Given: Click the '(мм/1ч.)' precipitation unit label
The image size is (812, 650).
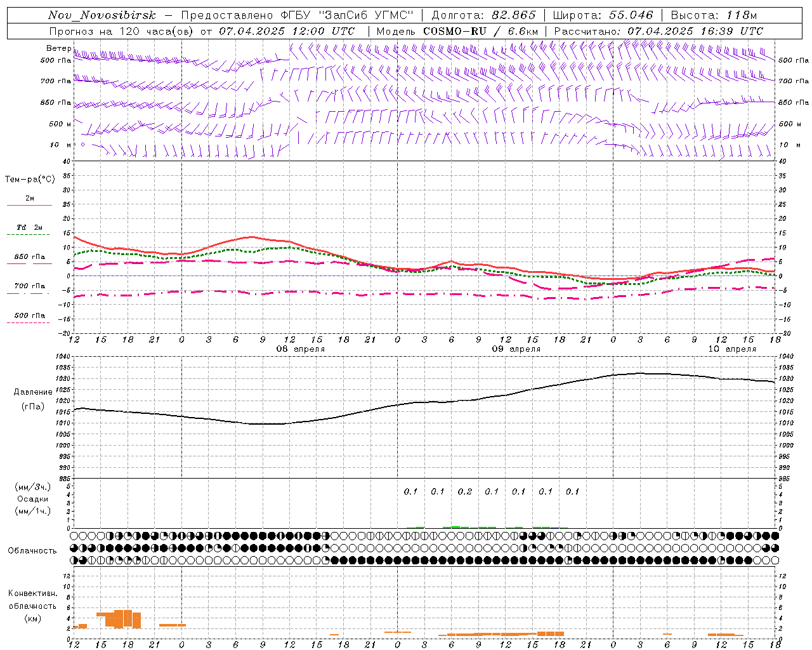Looking at the screenshot, I should [33, 510].
